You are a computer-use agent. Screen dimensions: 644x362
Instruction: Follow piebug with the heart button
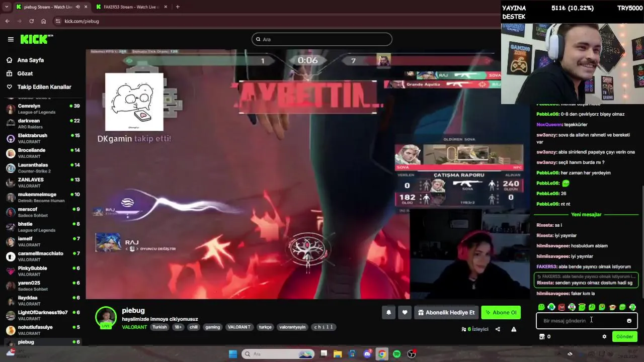coord(405,312)
